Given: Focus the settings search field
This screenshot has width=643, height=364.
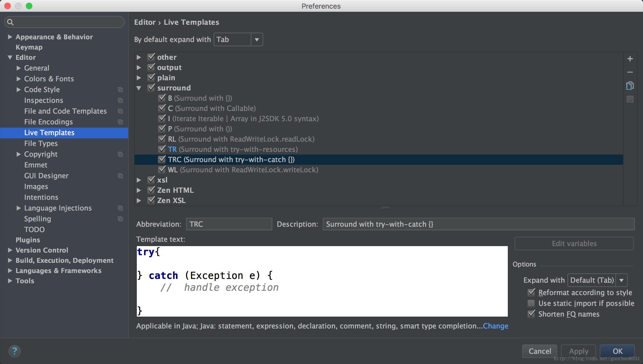Looking at the screenshot, I should pyautogui.click(x=64, y=22).
